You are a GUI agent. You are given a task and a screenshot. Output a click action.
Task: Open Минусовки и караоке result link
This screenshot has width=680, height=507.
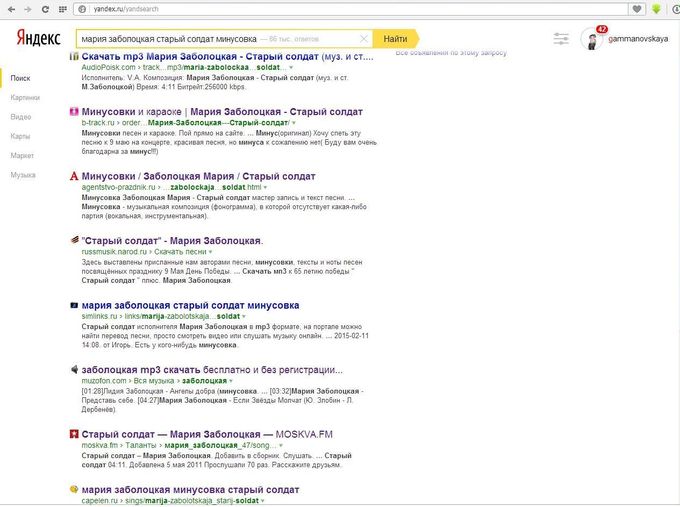pyautogui.click(x=222, y=112)
